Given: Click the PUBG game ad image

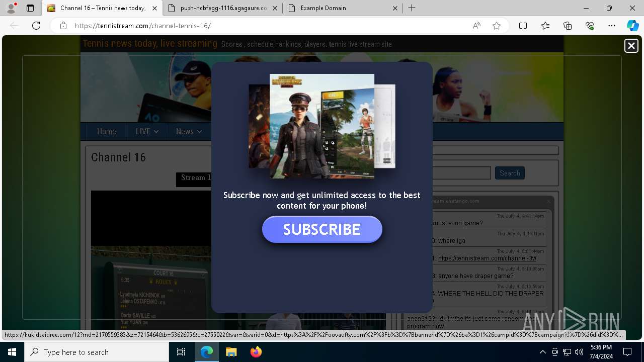Looking at the screenshot, I should 322,126.
